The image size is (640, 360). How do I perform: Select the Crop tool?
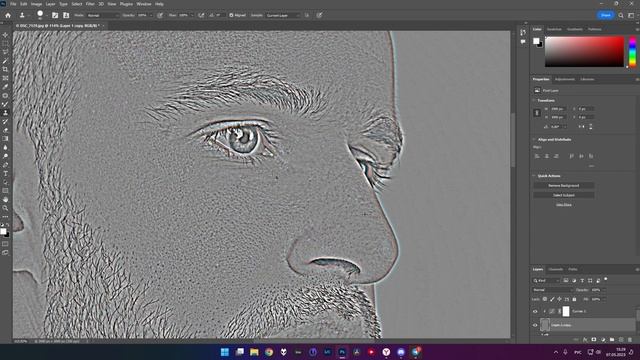tap(5, 69)
